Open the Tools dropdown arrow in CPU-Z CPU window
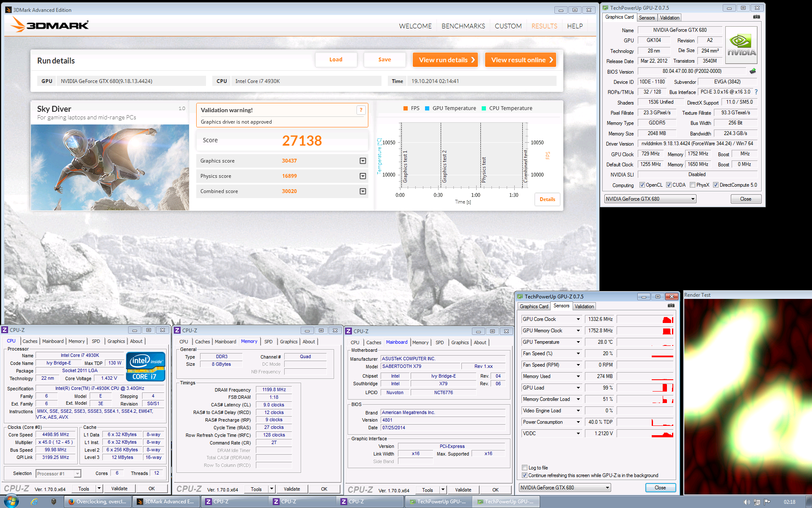The height and width of the screenshot is (508, 812). pos(99,489)
